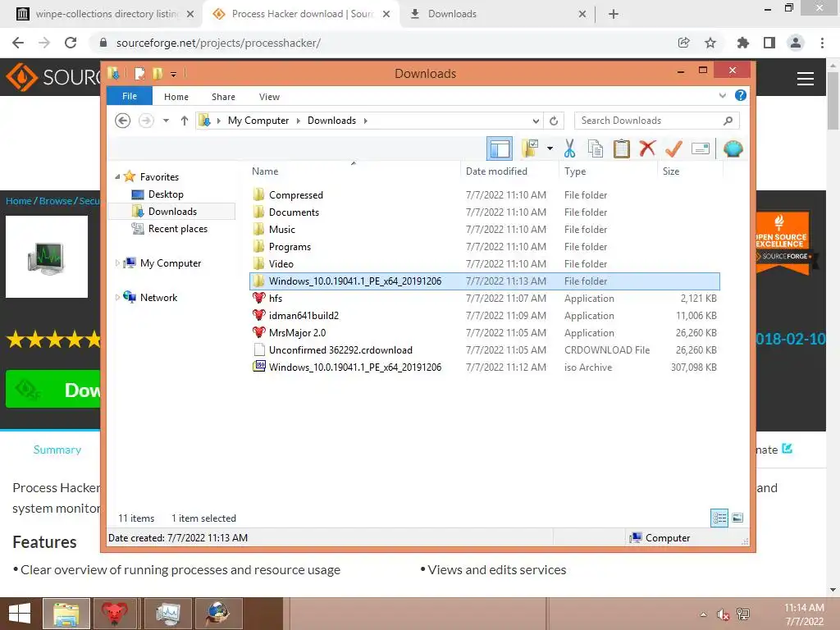Click the new folder quick access icon

click(157, 73)
